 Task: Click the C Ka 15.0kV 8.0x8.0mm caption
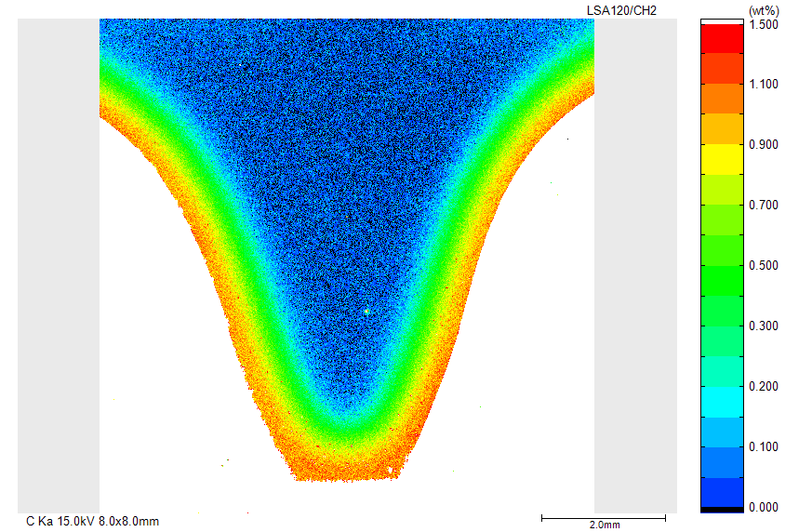click(x=92, y=521)
